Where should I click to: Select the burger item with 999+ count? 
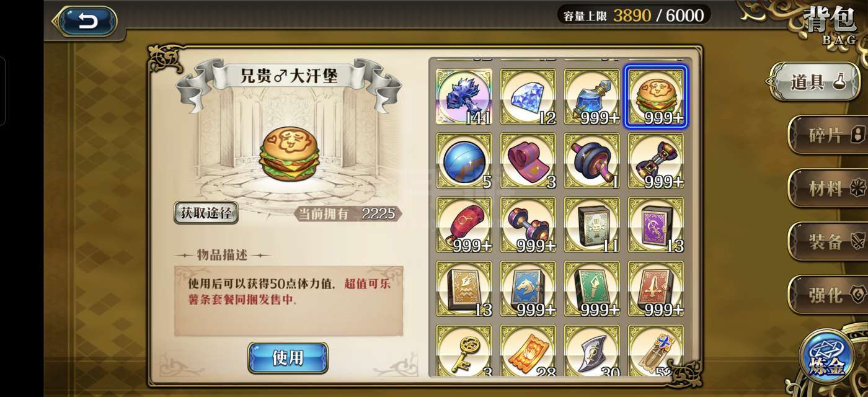pos(656,97)
